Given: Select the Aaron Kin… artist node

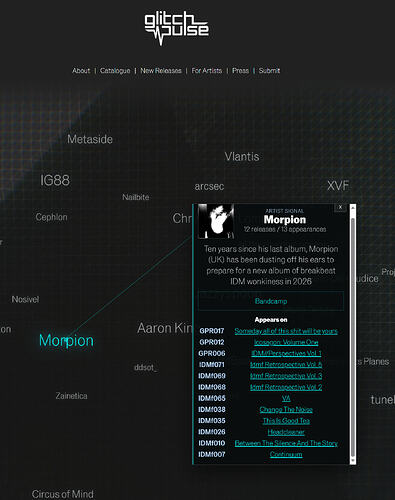Looking at the screenshot, I should click(165, 328).
